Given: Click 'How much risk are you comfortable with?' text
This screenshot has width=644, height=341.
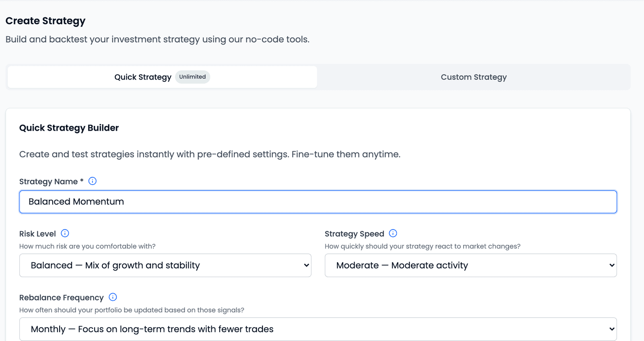Looking at the screenshot, I should pos(87,246).
